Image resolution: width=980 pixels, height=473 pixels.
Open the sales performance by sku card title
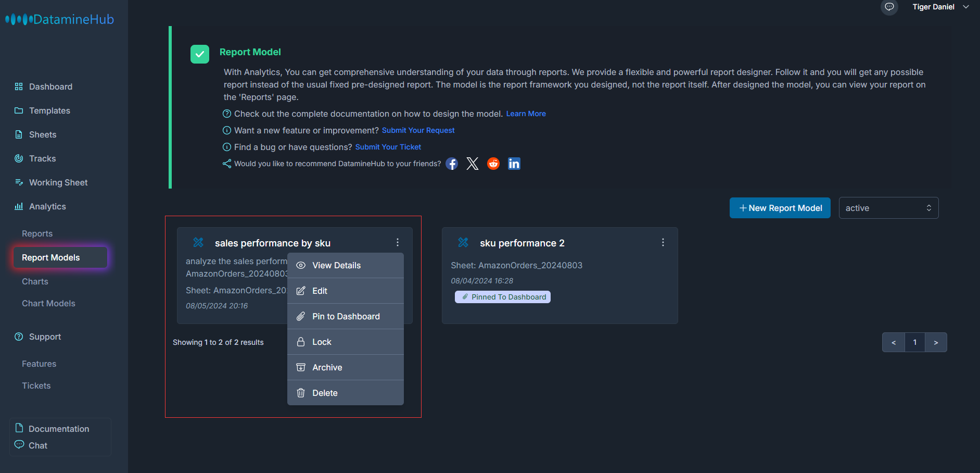tap(273, 243)
